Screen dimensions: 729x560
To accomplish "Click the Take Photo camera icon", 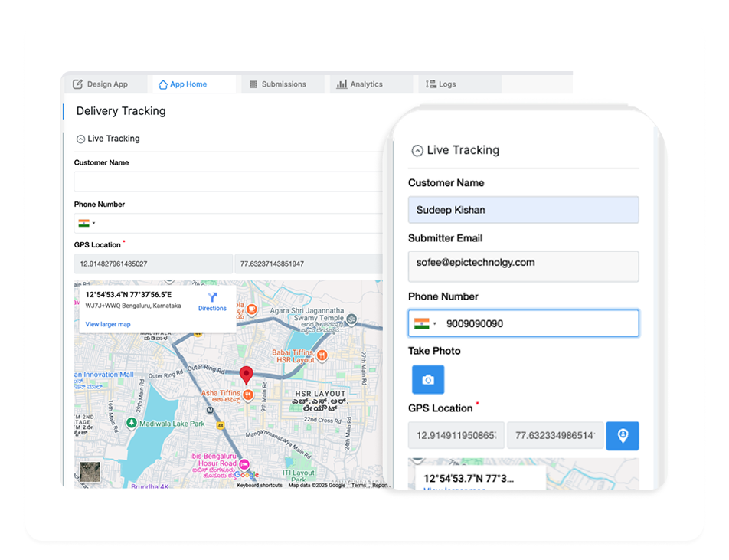I will click(x=428, y=379).
